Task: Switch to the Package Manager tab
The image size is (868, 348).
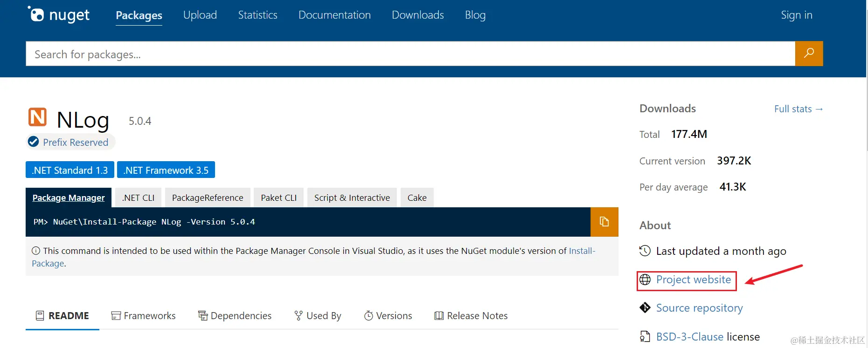Action: 69,198
